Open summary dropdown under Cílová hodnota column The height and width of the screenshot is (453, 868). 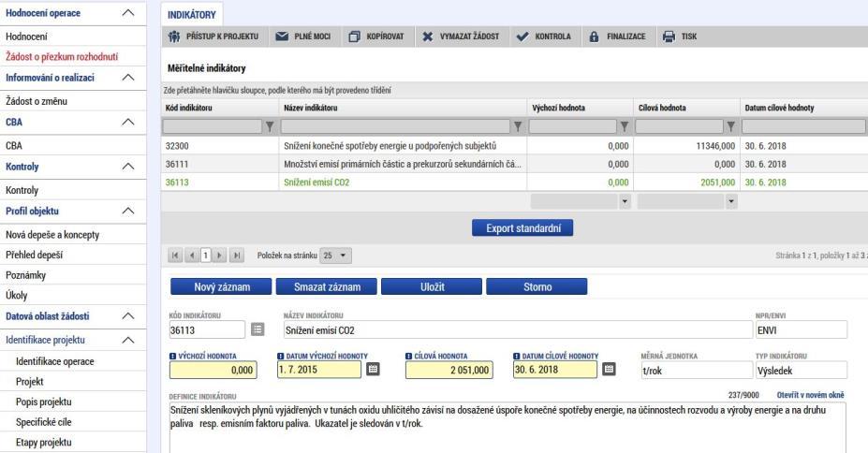pos(731,201)
